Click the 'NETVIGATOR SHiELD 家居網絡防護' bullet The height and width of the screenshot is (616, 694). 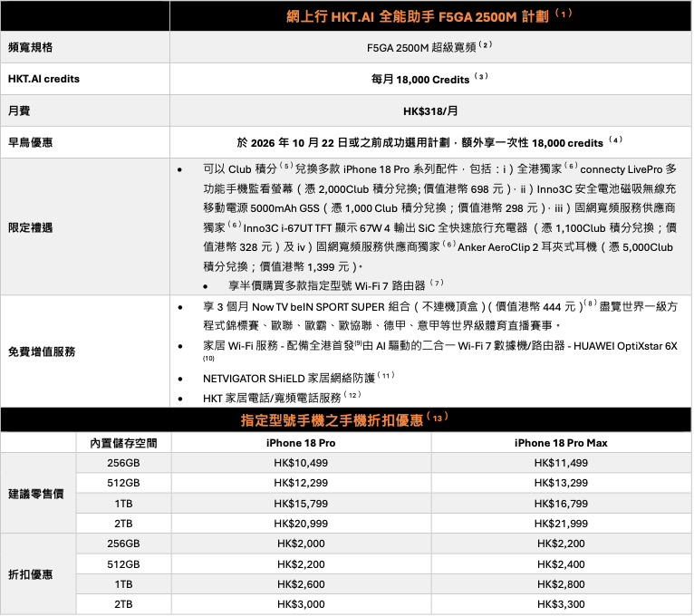click(289, 379)
